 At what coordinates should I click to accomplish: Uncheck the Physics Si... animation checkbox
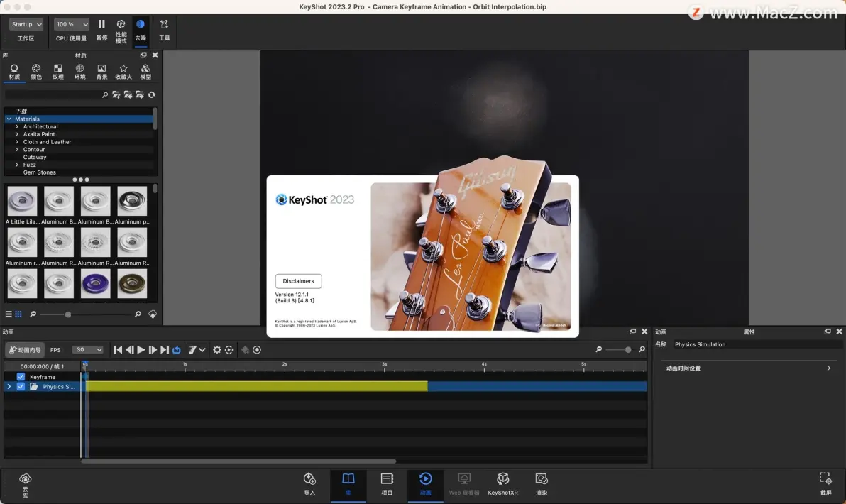pyautogui.click(x=21, y=386)
